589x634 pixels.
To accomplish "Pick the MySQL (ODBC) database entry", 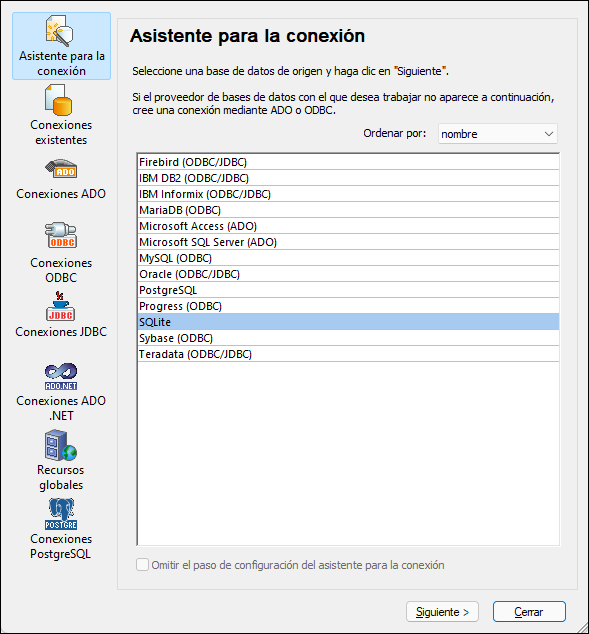I will (x=348, y=258).
